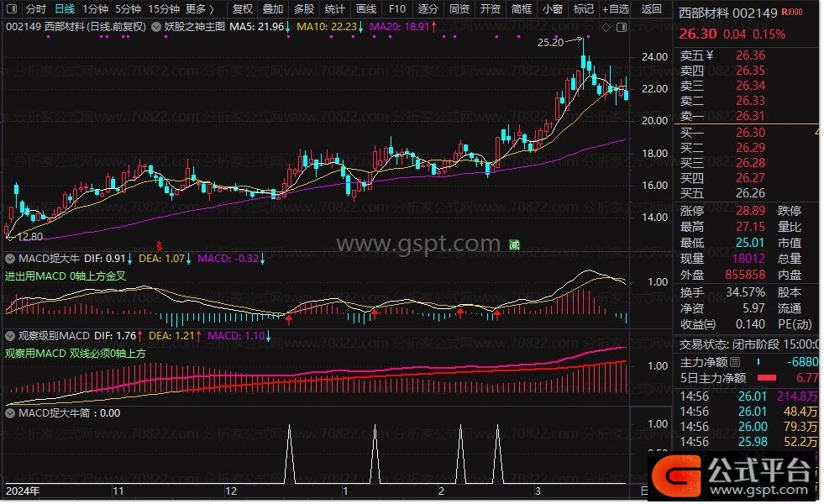The height and width of the screenshot is (504, 824).
Task: Click the 25.20 peak price label
Action: click(x=550, y=42)
